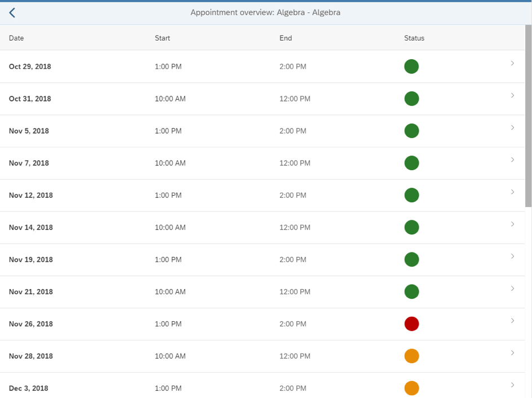
Task: Click the 'Appointment overview: Algebra - Algebra' title
Action: pyautogui.click(x=265, y=12)
